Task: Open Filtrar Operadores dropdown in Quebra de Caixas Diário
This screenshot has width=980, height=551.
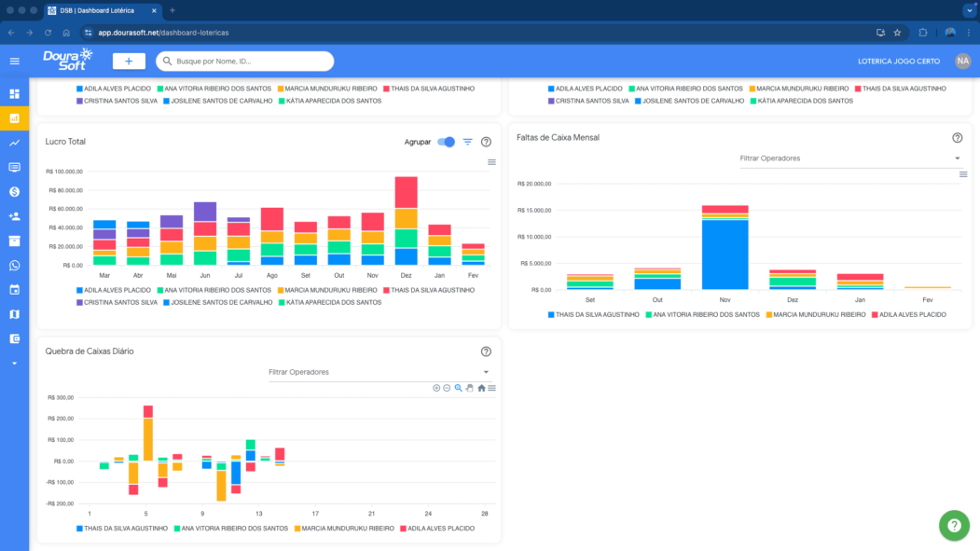Action: [x=378, y=372]
